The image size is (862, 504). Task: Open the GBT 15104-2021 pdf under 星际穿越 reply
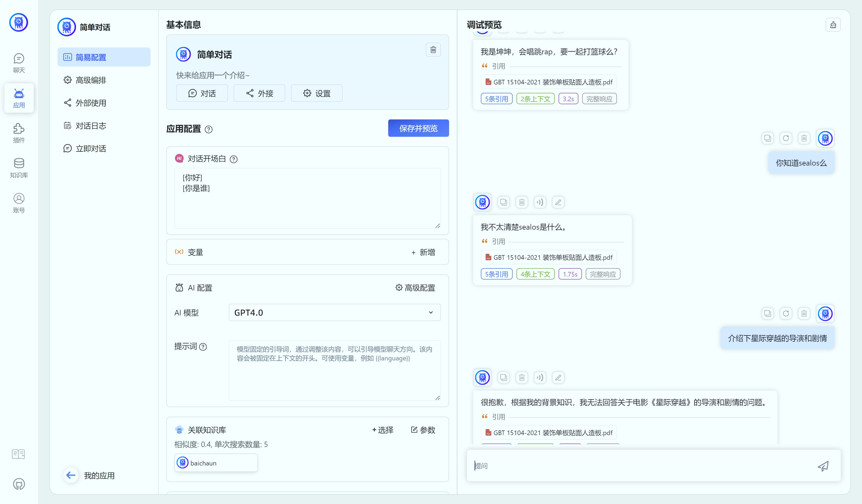pos(549,433)
